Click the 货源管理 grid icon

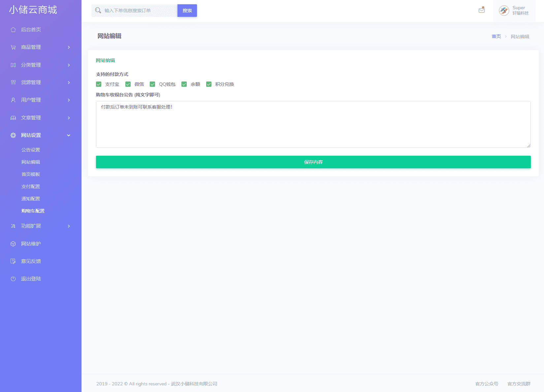tap(13, 82)
